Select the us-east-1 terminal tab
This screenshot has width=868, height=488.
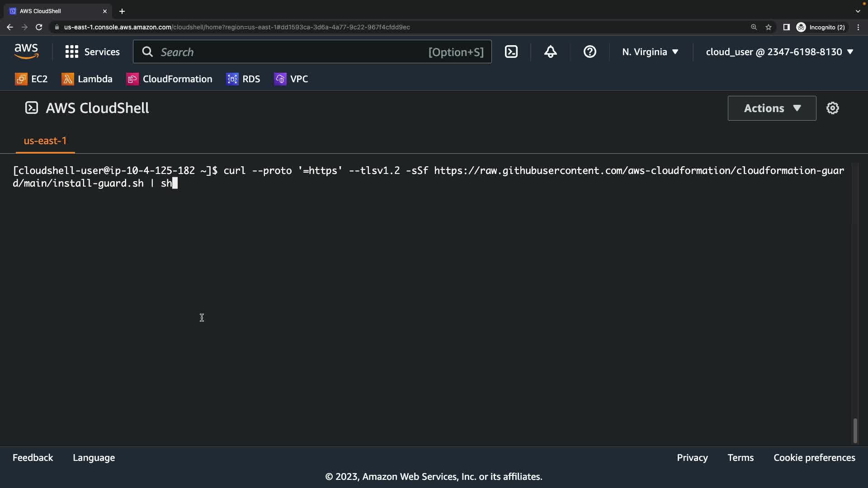coord(45,141)
